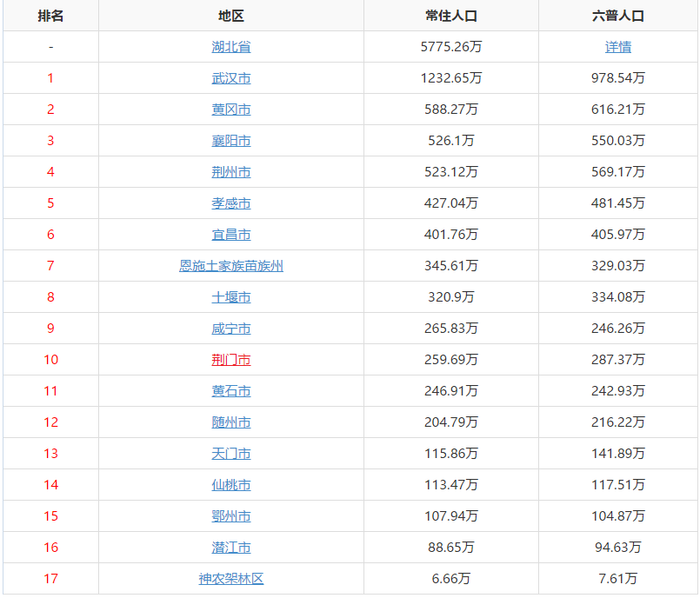Select the 鄂州市 city link
The width and height of the screenshot is (700, 598).
pyautogui.click(x=230, y=515)
